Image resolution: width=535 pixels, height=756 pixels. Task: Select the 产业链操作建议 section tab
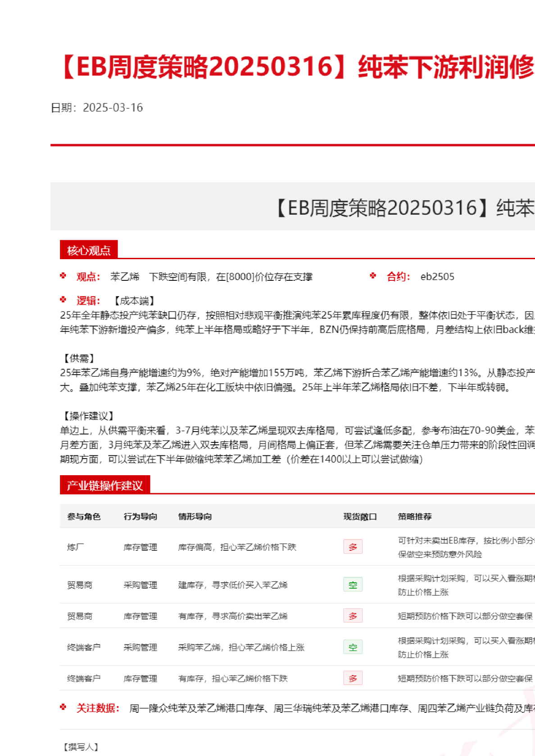tap(104, 485)
